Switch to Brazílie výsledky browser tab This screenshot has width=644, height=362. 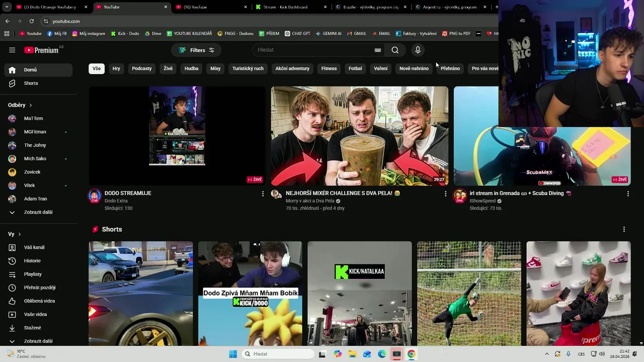[x=370, y=7]
